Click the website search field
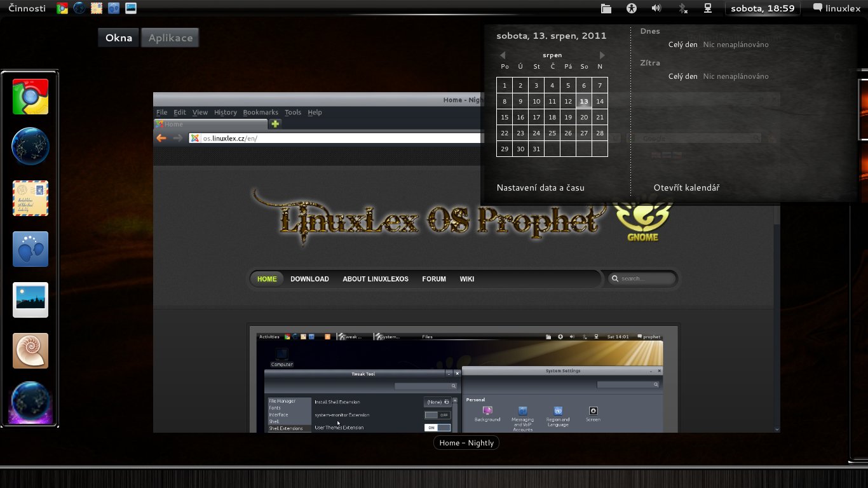This screenshot has height=488, width=868. [642, 278]
